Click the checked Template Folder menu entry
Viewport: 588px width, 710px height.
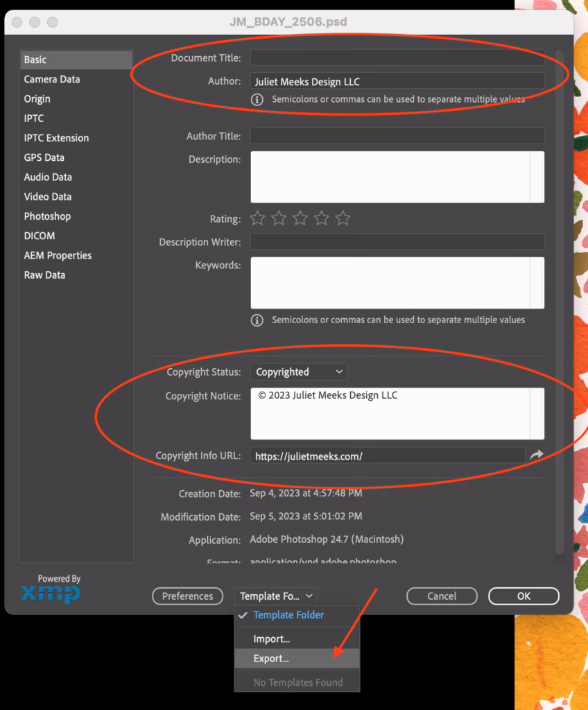[288, 614]
